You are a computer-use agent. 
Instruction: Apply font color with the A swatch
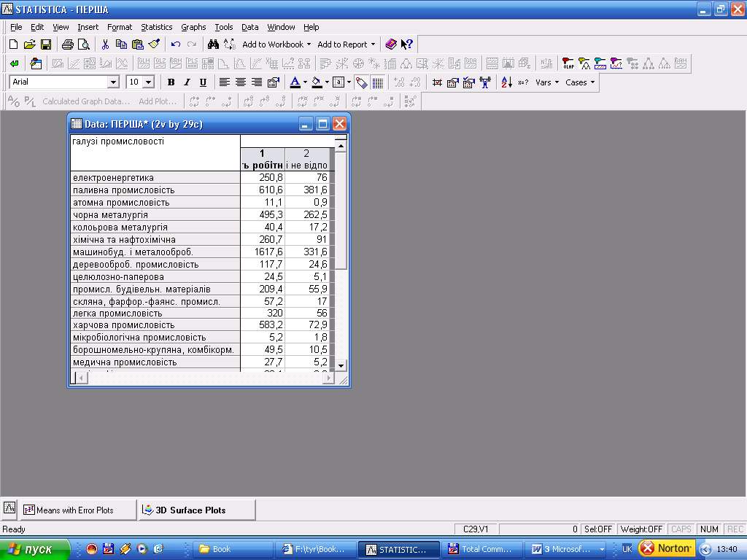pyautogui.click(x=295, y=82)
